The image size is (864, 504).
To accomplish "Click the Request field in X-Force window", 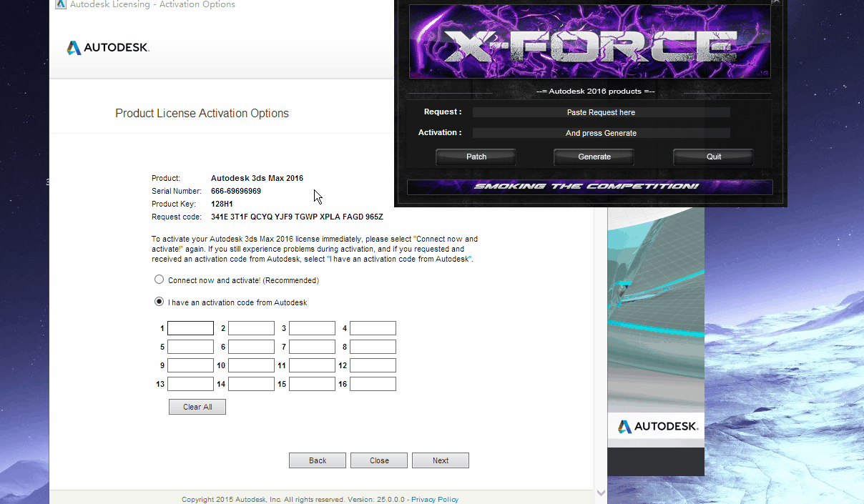I will pyautogui.click(x=601, y=112).
